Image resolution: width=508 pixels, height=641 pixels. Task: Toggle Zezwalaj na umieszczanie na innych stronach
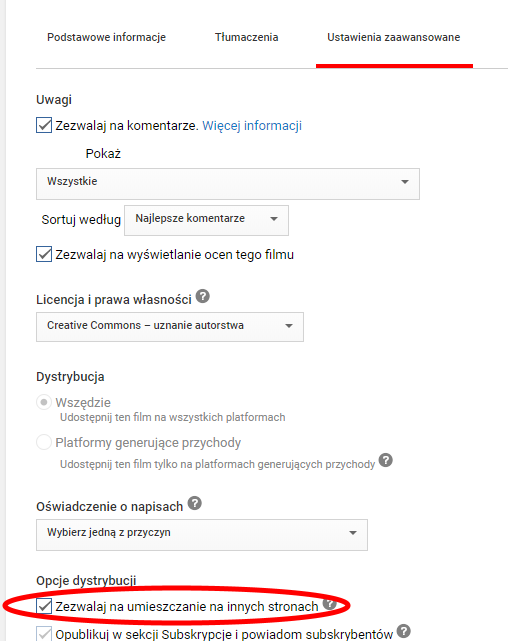click(44, 606)
